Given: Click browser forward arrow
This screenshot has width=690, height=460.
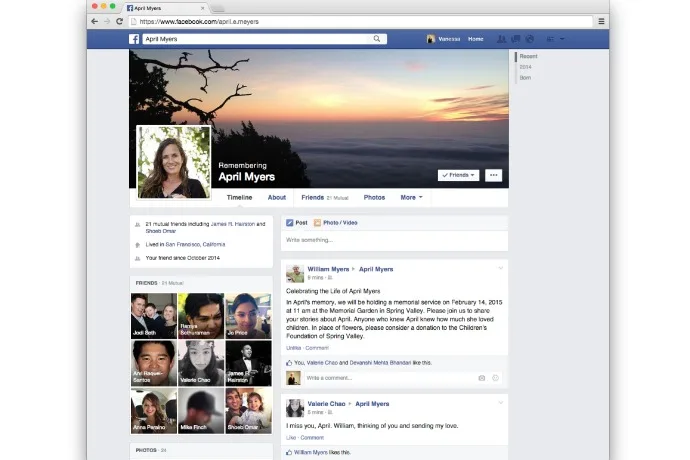Looking at the screenshot, I should 107,21.
